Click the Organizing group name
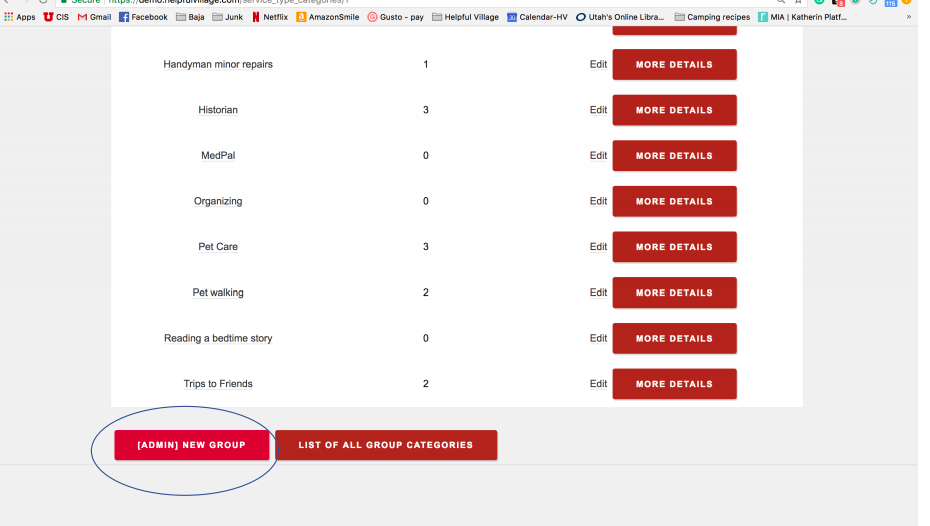 218,201
